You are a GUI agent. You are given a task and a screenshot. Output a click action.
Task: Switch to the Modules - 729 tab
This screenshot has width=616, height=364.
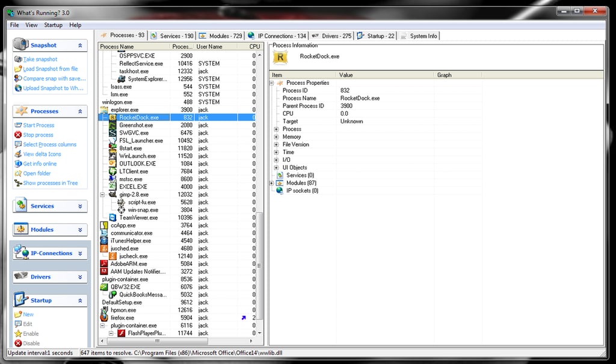(x=220, y=35)
